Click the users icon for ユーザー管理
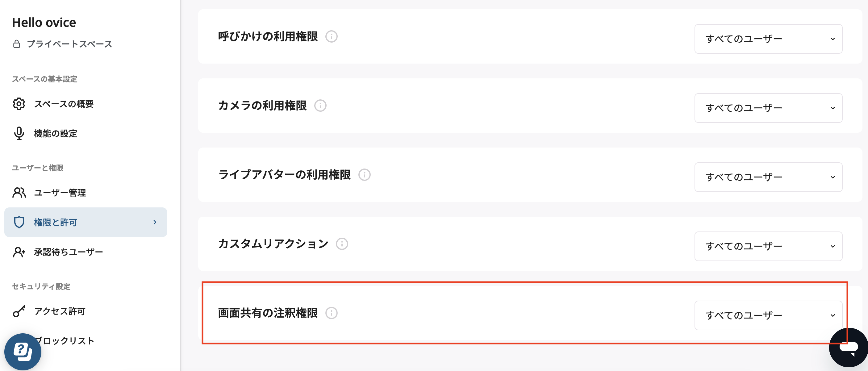The width and height of the screenshot is (868, 371). pos(19,193)
